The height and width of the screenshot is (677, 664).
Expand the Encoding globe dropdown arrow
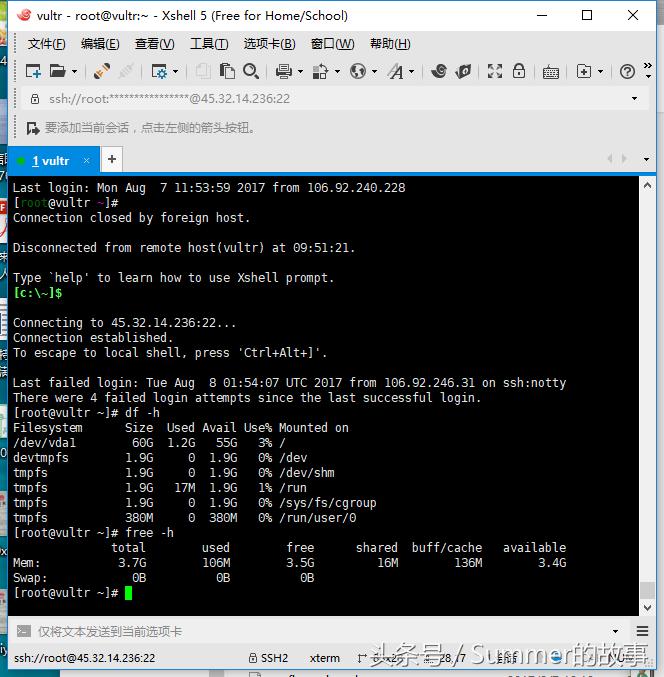click(374, 71)
